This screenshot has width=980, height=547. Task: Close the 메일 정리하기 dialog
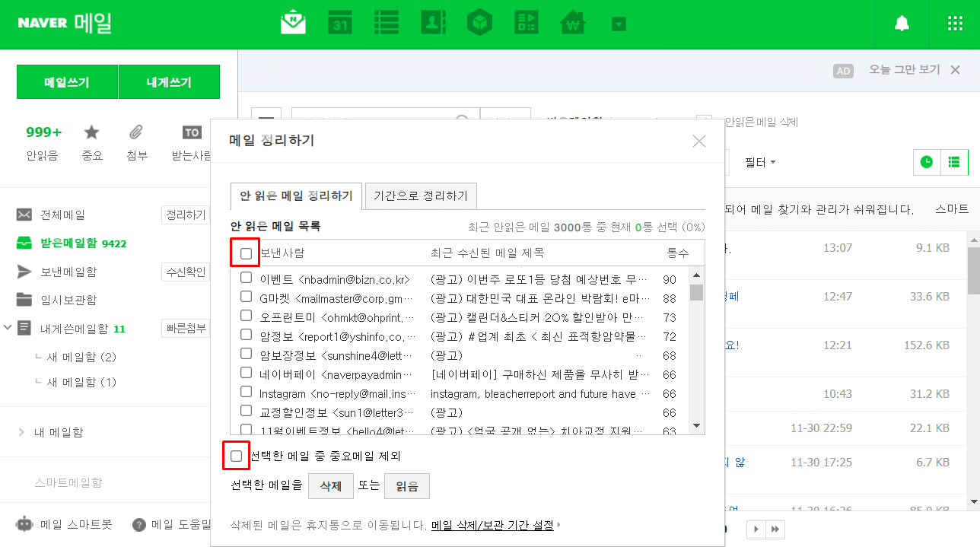[x=699, y=141]
